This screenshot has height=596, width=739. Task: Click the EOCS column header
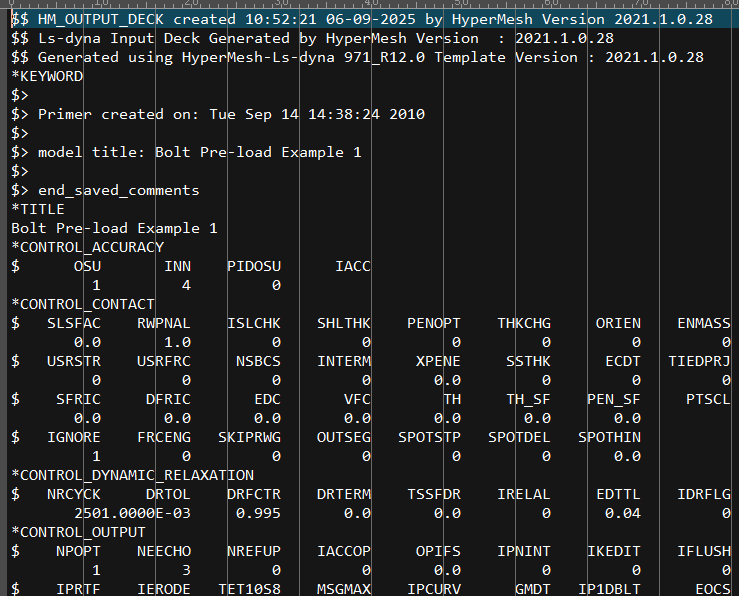coord(713,589)
